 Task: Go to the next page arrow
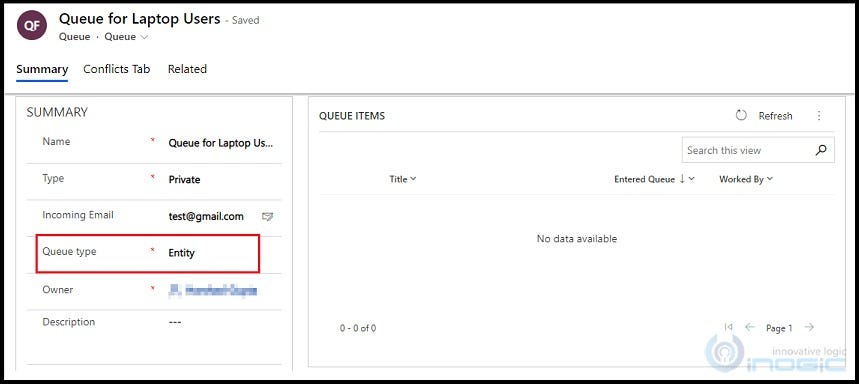(x=809, y=328)
